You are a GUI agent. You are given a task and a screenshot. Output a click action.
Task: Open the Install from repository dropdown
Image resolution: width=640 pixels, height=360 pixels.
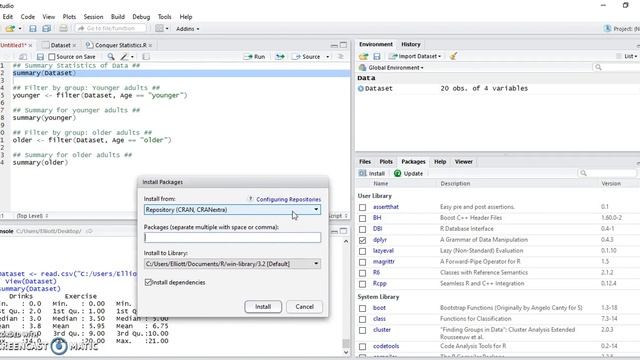point(232,209)
